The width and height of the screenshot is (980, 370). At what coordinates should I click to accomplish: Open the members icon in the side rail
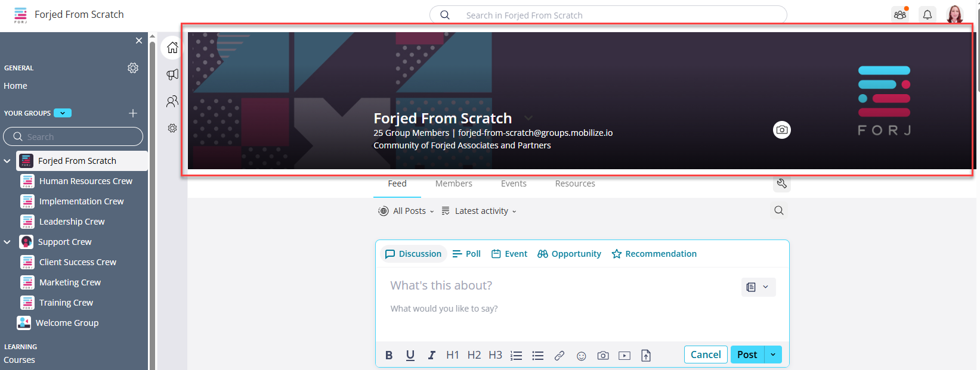click(172, 101)
